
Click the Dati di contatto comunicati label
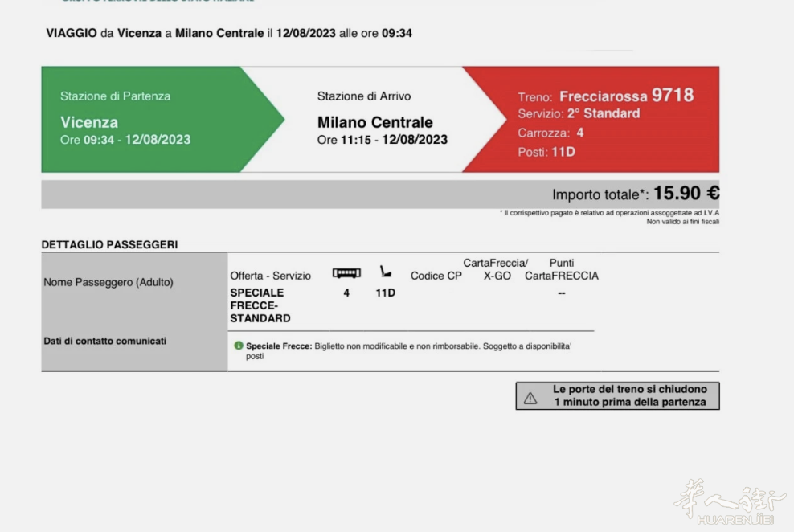[104, 341]
